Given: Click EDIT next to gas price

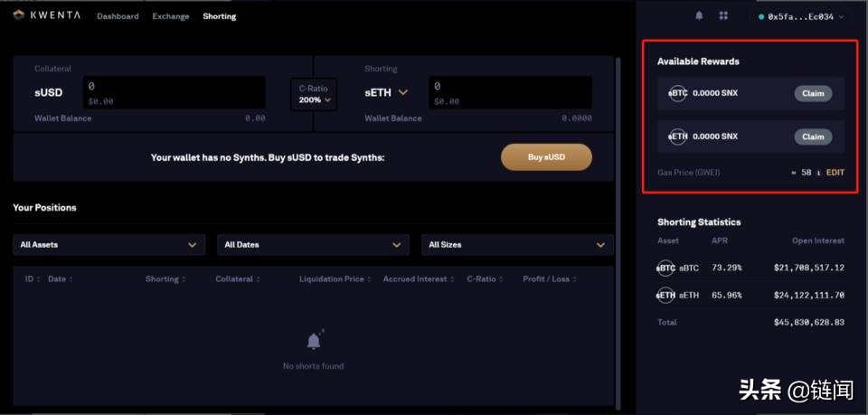Looking at the screenshot, I should coord(835,173).
